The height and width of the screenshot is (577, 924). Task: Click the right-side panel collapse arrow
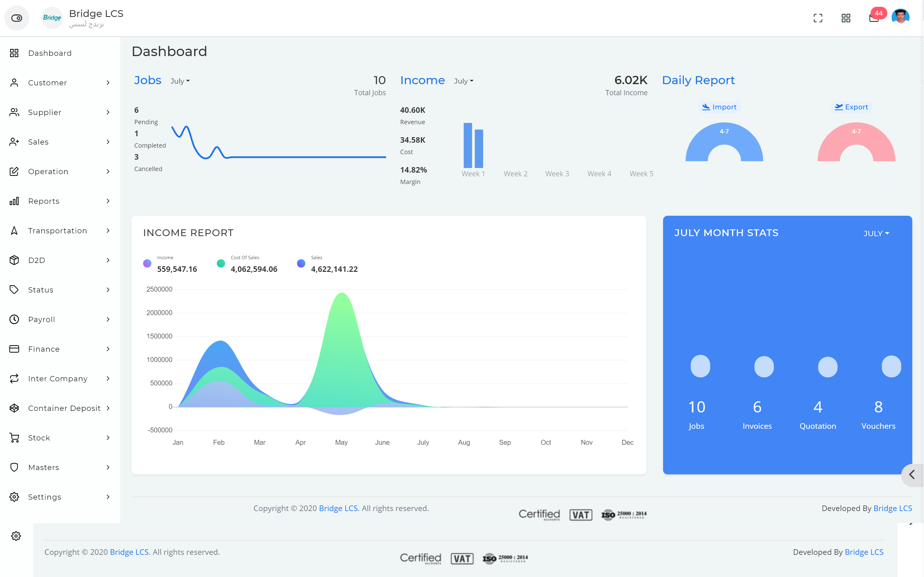[912, 475]
